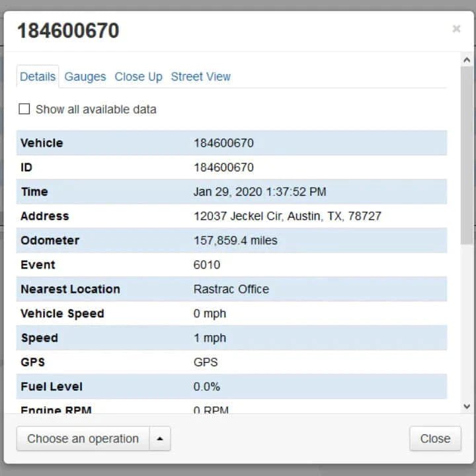Expand the operation dropdown caret
476x476 pixels.
click(160, 438)
